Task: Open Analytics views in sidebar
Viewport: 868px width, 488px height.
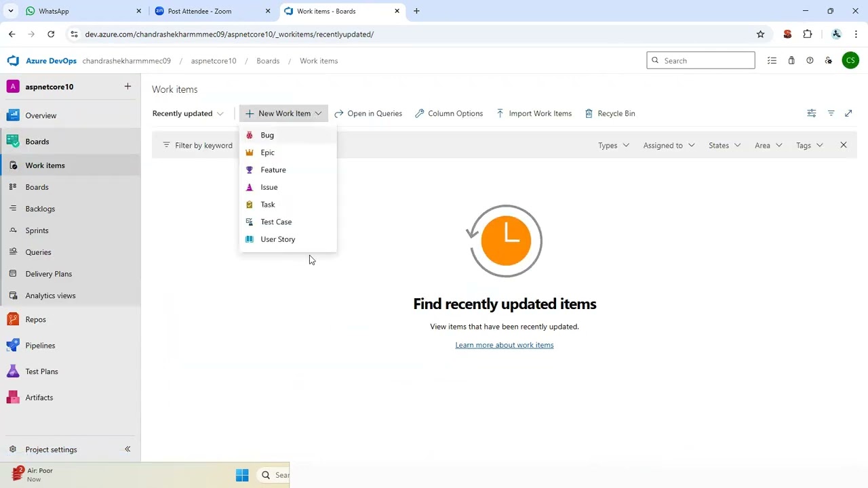Action: coord(71,296)
